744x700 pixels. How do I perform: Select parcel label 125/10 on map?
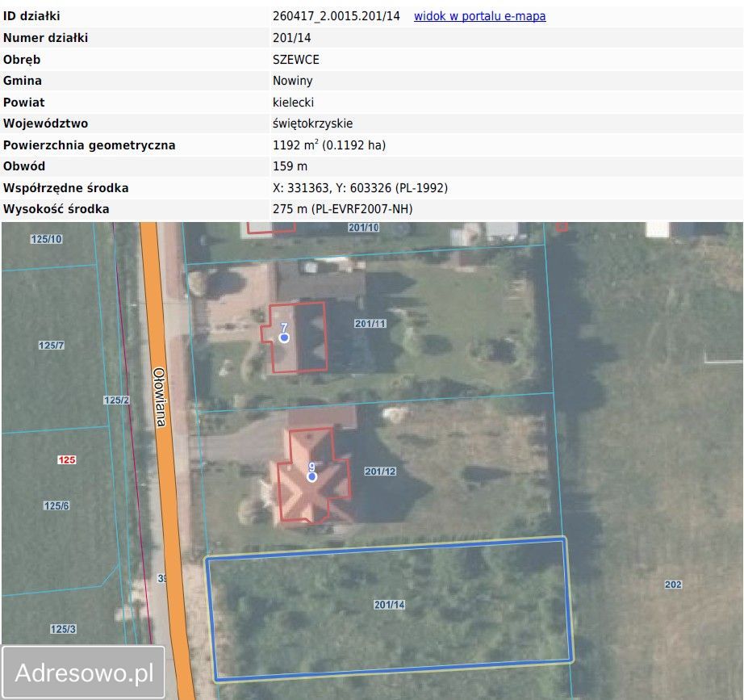tap(46, 239)
